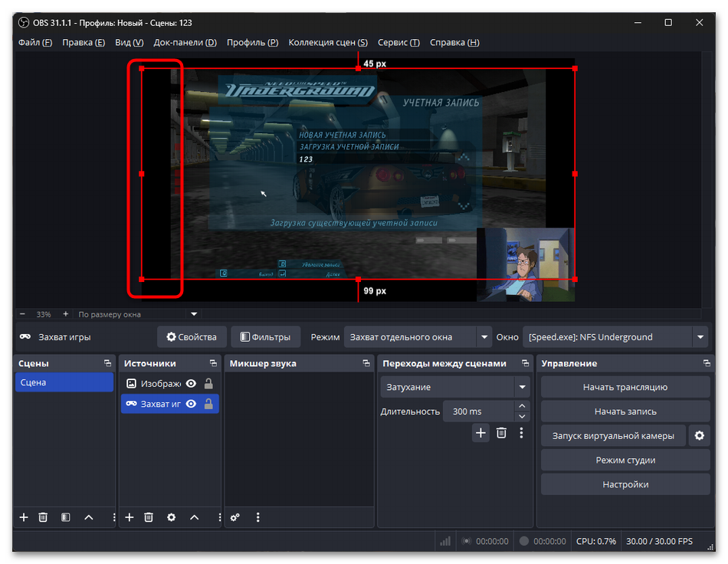The image size is (728, 564).
Task: Click the NFS Underground game capture preview
Action: pos(358,174)
